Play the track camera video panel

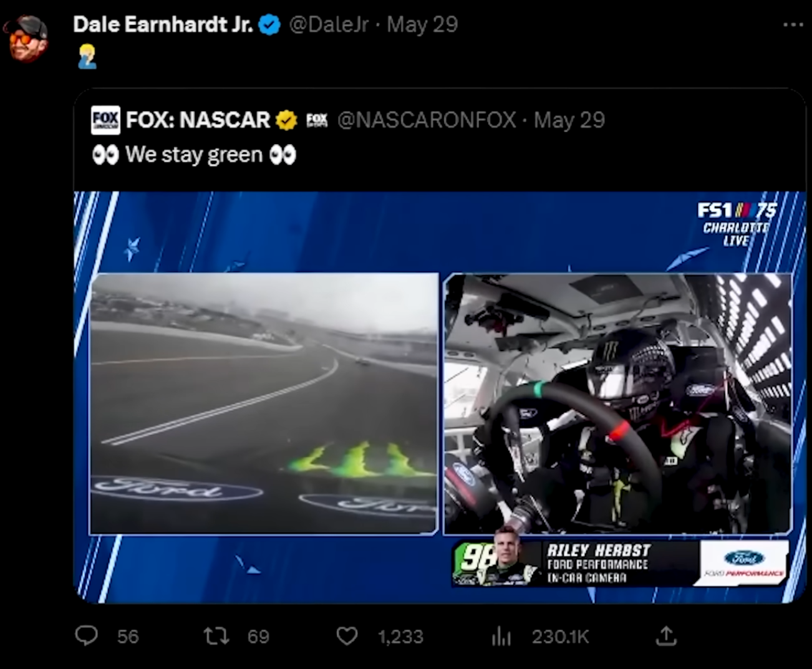click(264, 403)
